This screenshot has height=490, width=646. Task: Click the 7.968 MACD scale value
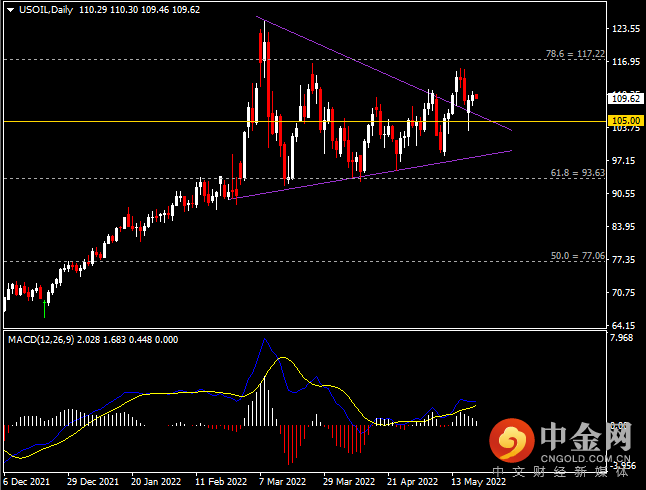coord(622,339)
